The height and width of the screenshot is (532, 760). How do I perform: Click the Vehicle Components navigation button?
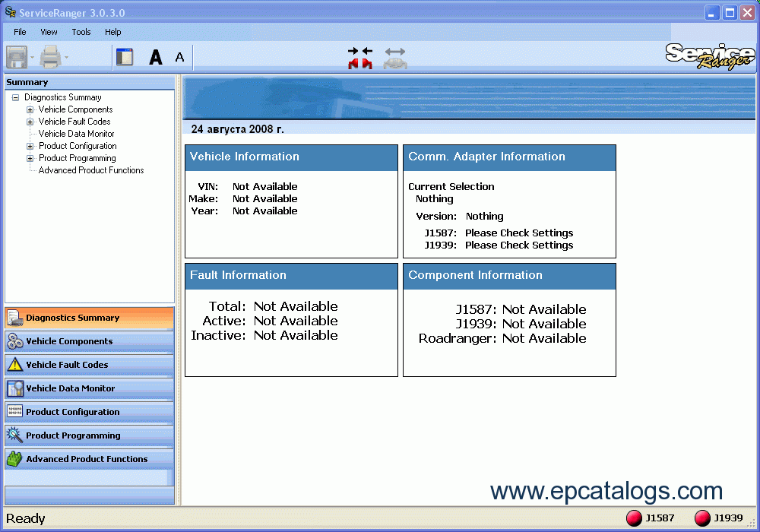(x=89, y=341)
